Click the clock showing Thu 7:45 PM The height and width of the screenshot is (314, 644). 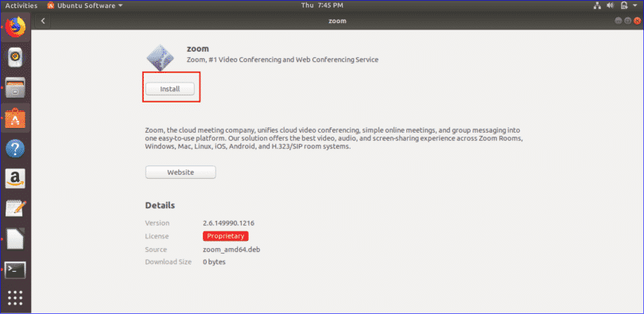click(x=322, y=6)
